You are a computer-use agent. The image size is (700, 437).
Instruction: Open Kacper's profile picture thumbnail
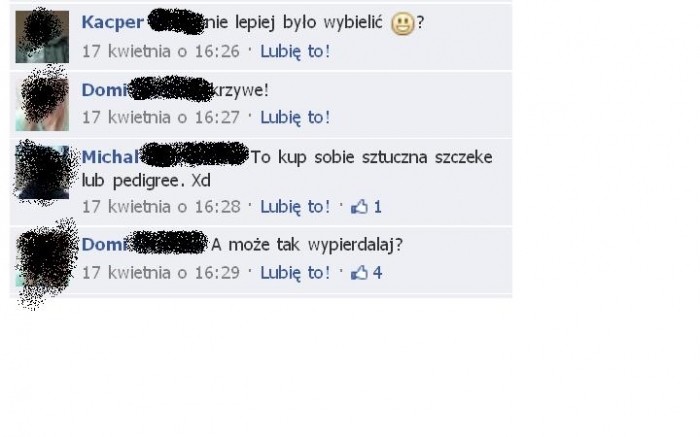[x=42, y=37]
